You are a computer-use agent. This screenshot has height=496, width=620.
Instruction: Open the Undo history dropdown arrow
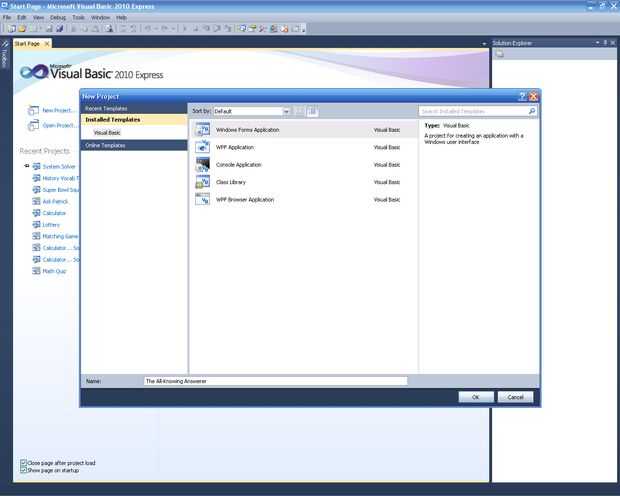[x=155, y=28]
